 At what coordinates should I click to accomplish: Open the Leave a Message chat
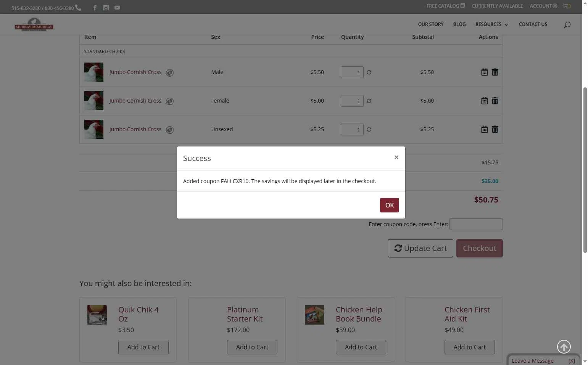(533, 361)
